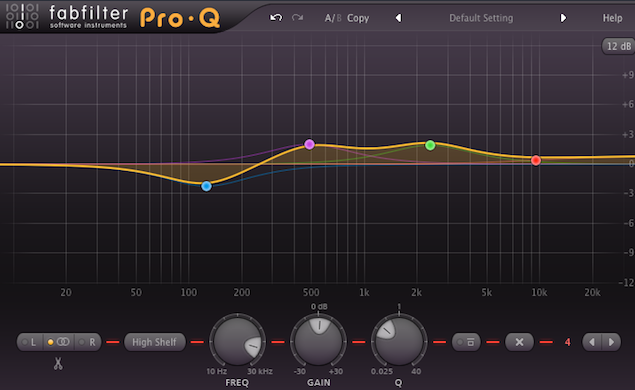Click the scissors split band icon
Screen dimensions: 635x390
(x=58, y=364)
